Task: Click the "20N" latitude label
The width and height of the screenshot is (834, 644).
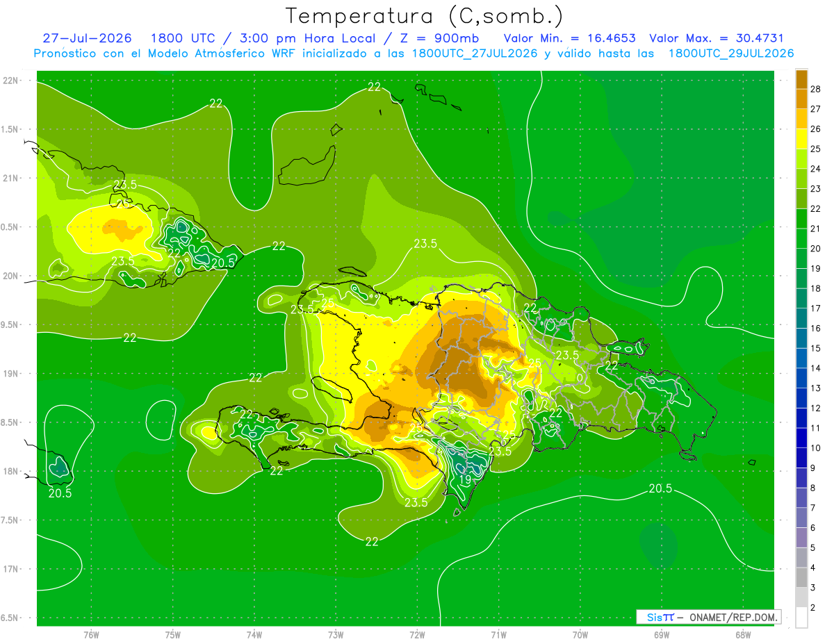Action: (11, 276)
